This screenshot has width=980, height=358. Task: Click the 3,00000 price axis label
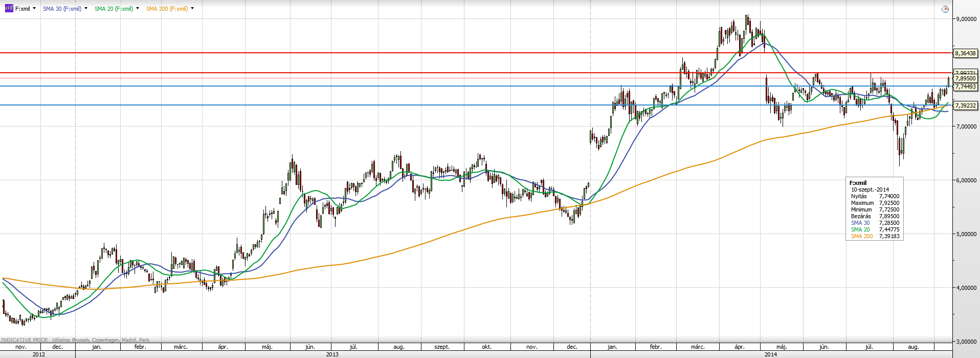click(966, 342)
